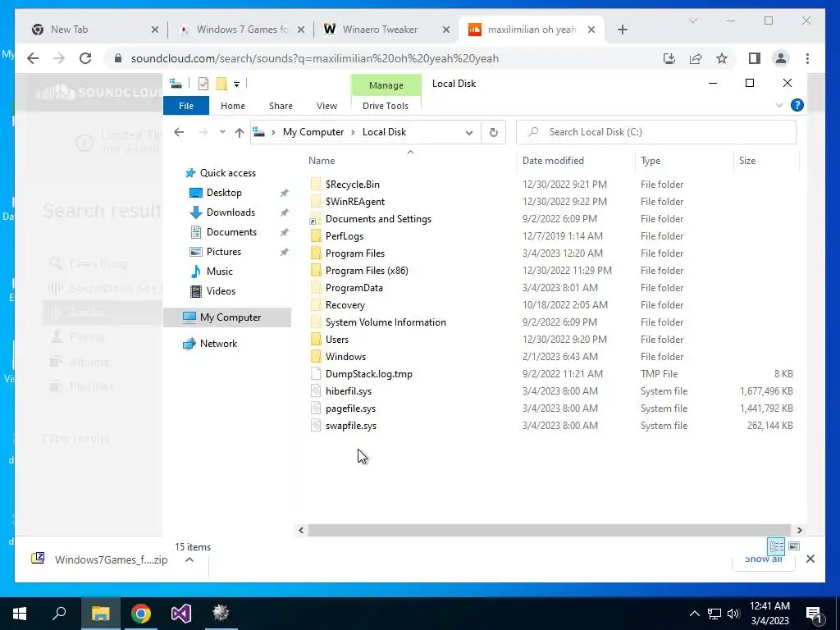Open the Windows Start menu
840x630 pixels.
pos(20,614)
